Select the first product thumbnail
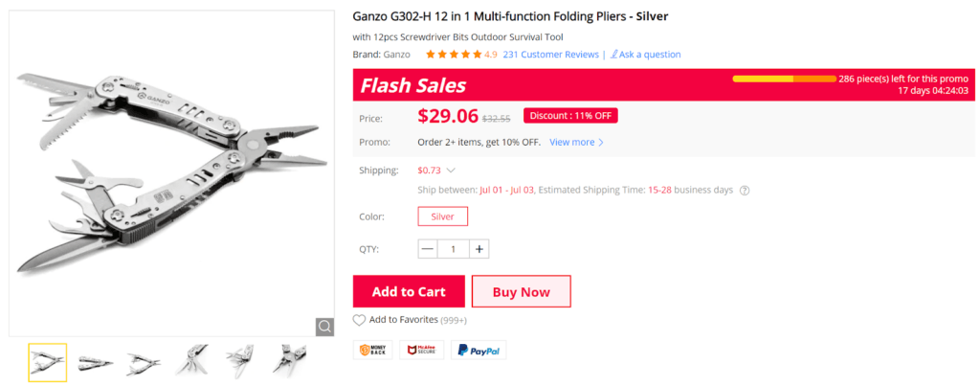Viewport: 980px width, 387px height. click(47, 362)
